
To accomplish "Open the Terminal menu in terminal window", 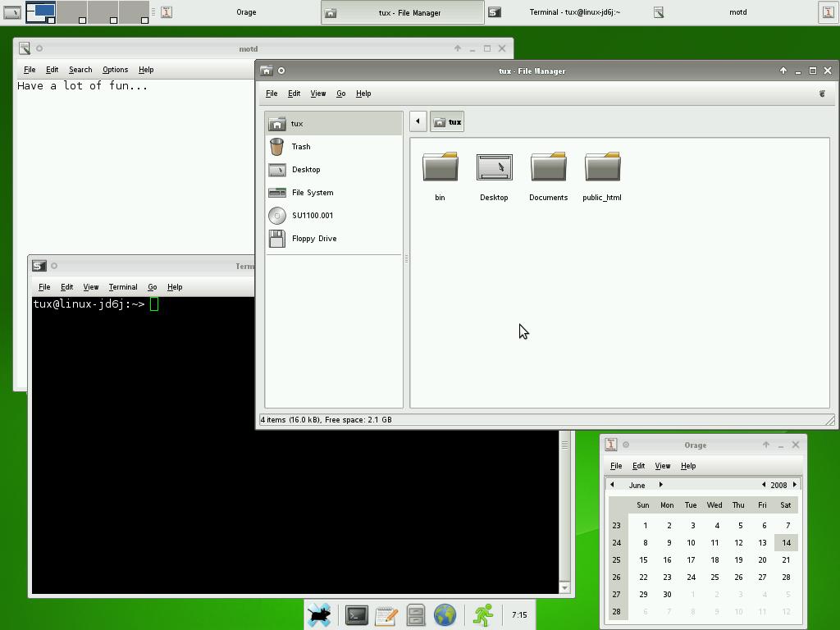I will (x=122, y=287).
